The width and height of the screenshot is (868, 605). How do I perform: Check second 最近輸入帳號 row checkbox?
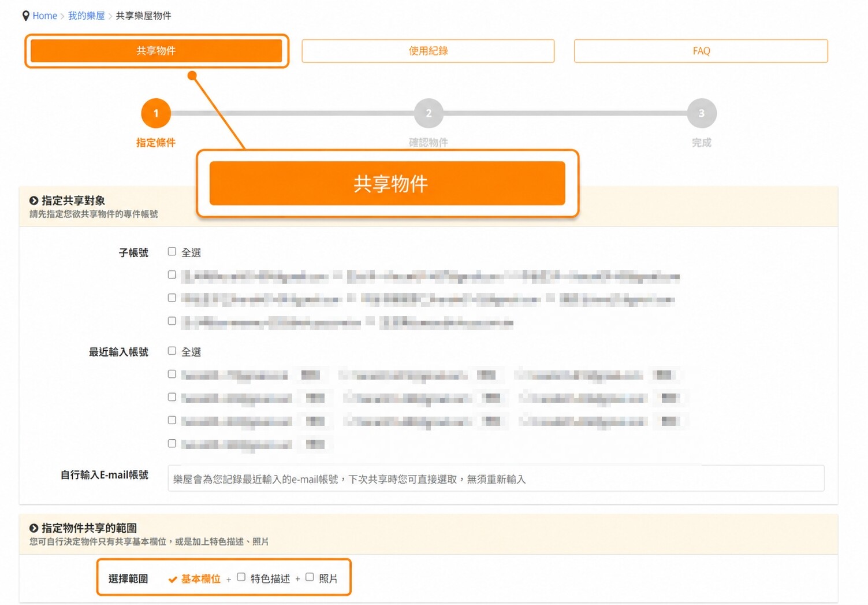(x=172, y=398)
